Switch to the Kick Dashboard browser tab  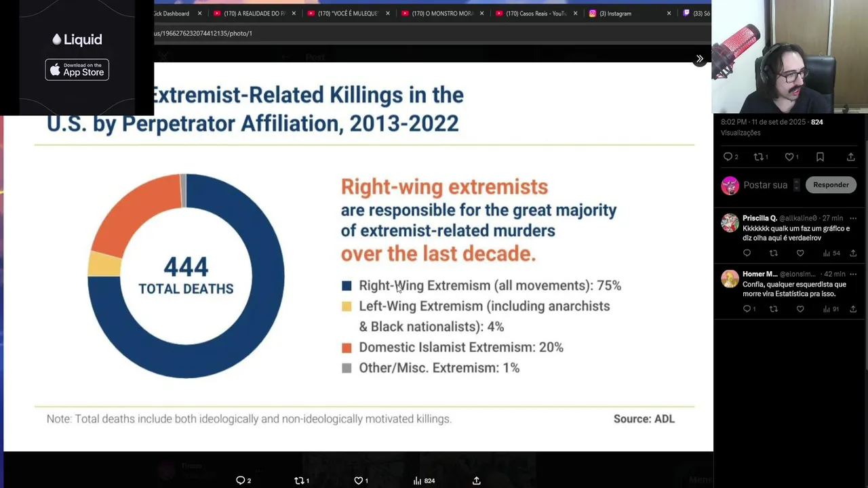(173, 14)
